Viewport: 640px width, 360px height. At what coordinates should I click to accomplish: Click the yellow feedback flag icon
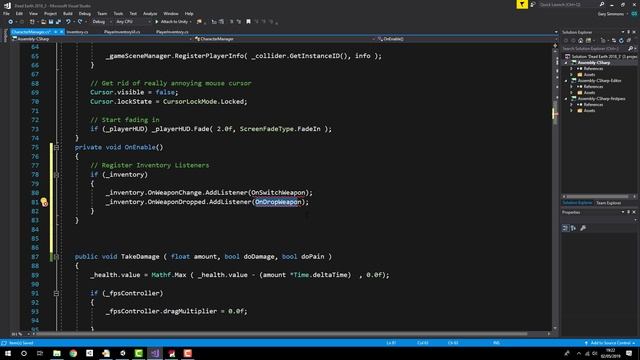522,4
